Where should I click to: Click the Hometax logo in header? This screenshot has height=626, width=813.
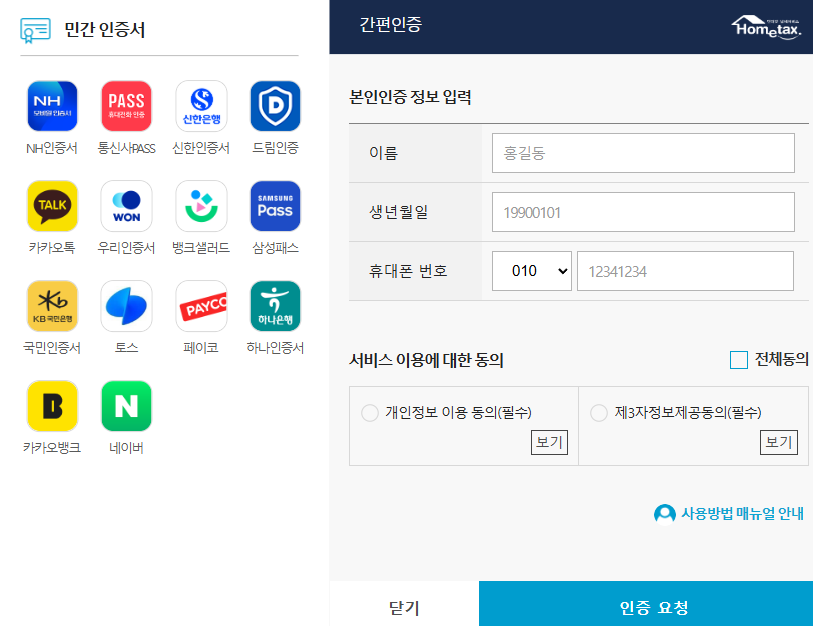[766, 27]
